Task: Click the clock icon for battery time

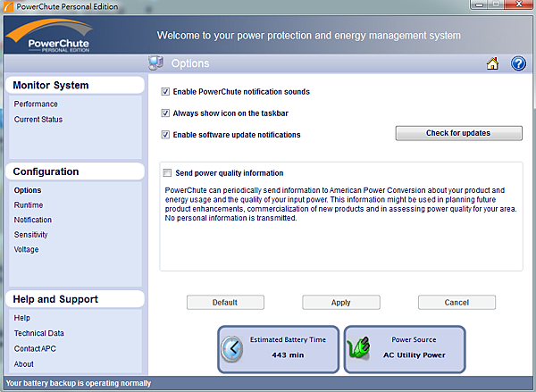Action: click(x=231, y=349)
